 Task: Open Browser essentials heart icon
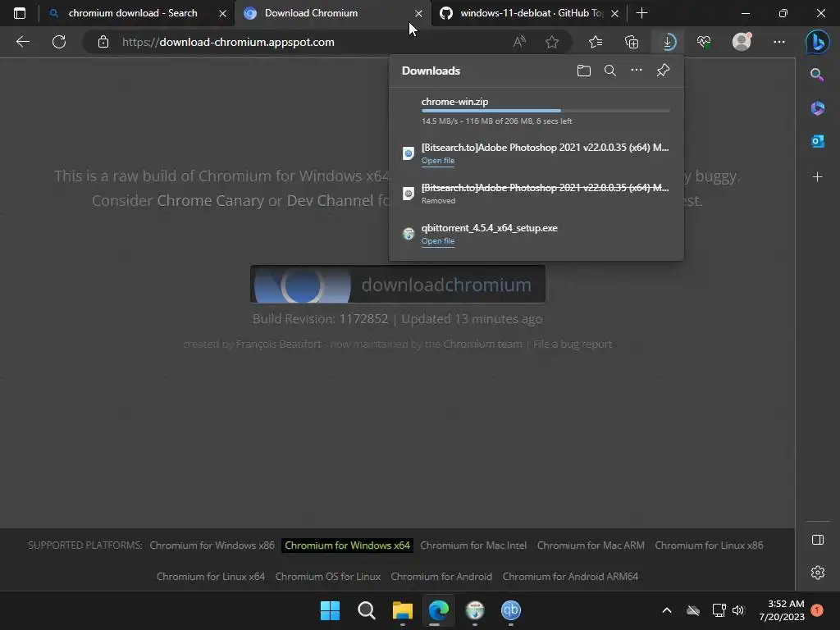pyautogui.click(x=704, y=42)
